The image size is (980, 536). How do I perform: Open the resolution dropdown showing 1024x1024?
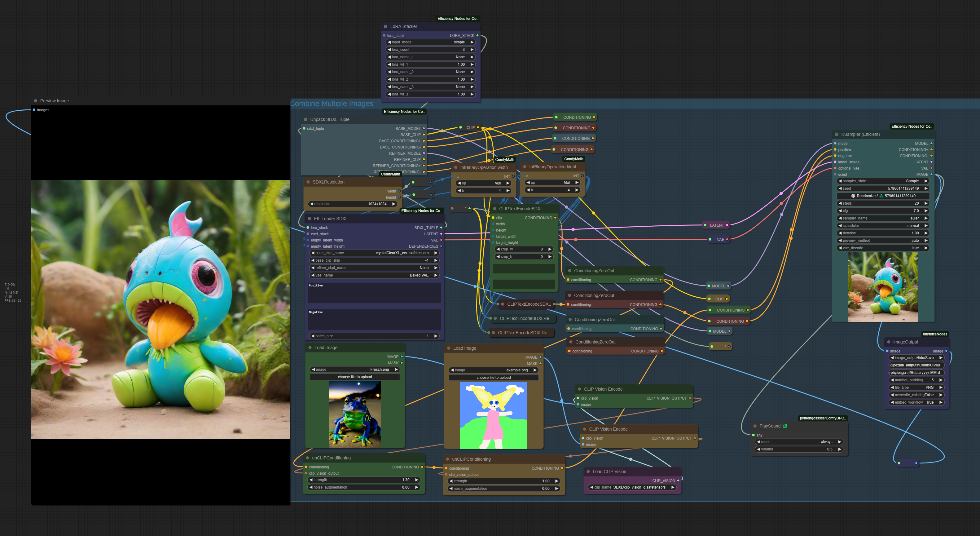[x=353, y=204]
